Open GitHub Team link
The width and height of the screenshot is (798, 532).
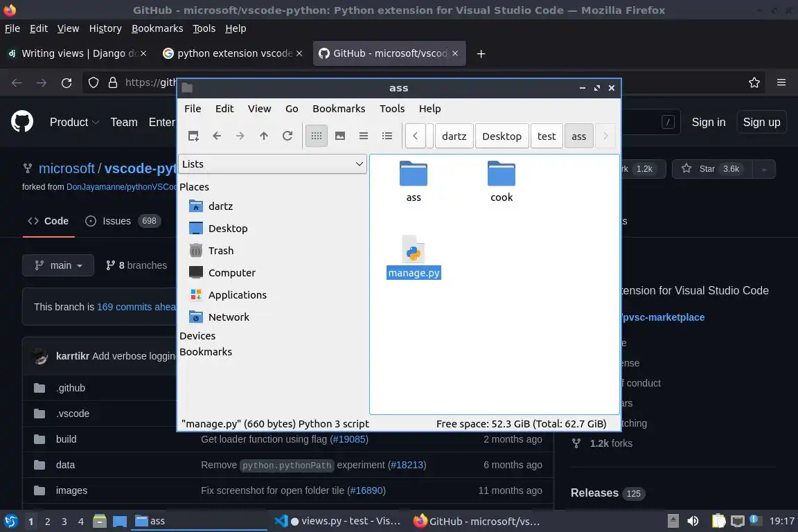[x=124, y=122]
